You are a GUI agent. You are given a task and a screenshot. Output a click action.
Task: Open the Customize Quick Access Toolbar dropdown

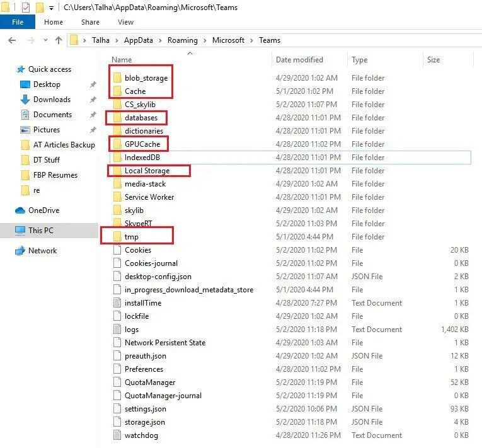click(51, 8)
